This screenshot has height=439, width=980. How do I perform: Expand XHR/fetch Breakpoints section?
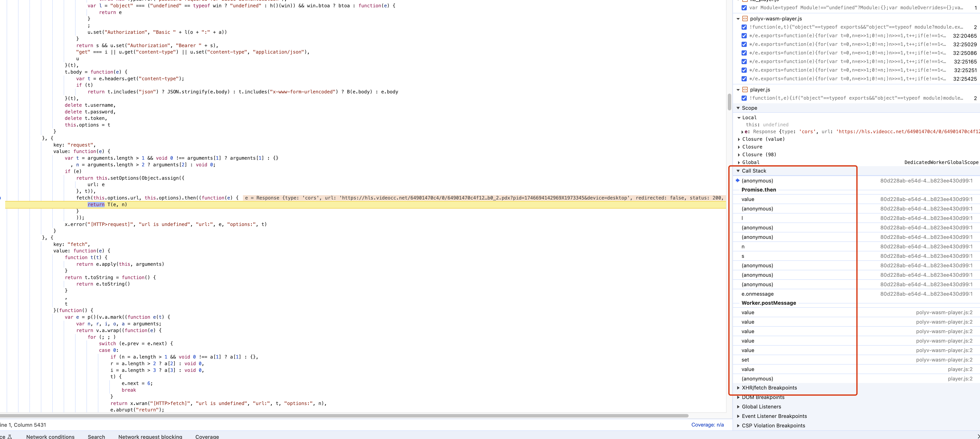[x=738, y=388]
